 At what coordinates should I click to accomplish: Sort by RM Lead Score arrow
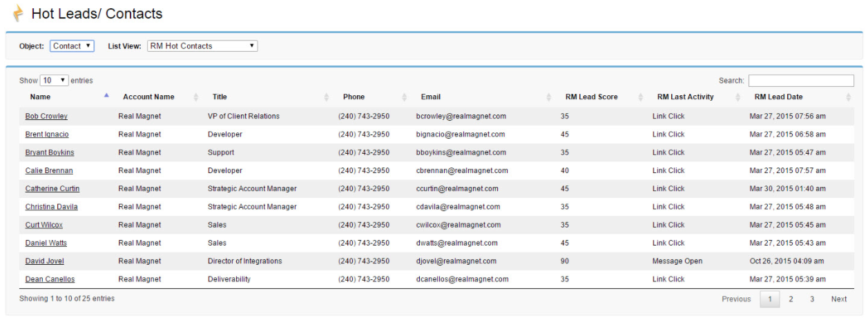[641, 97]
